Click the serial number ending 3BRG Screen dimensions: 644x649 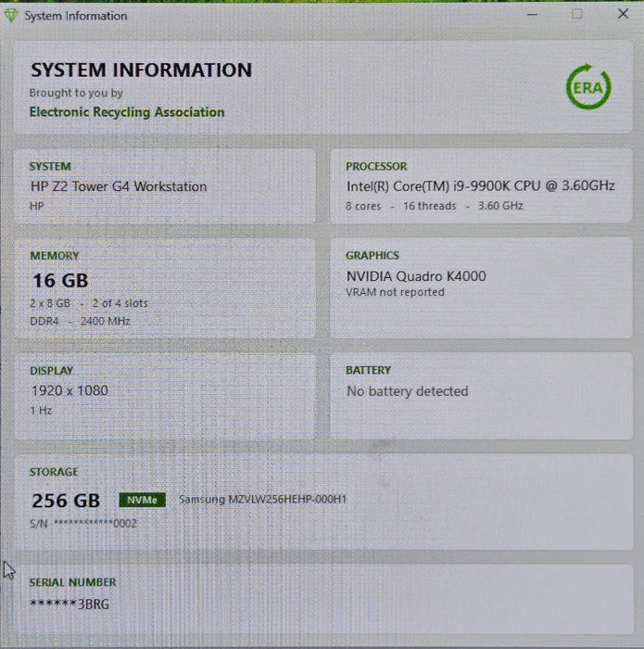click(x=69, y=604)
